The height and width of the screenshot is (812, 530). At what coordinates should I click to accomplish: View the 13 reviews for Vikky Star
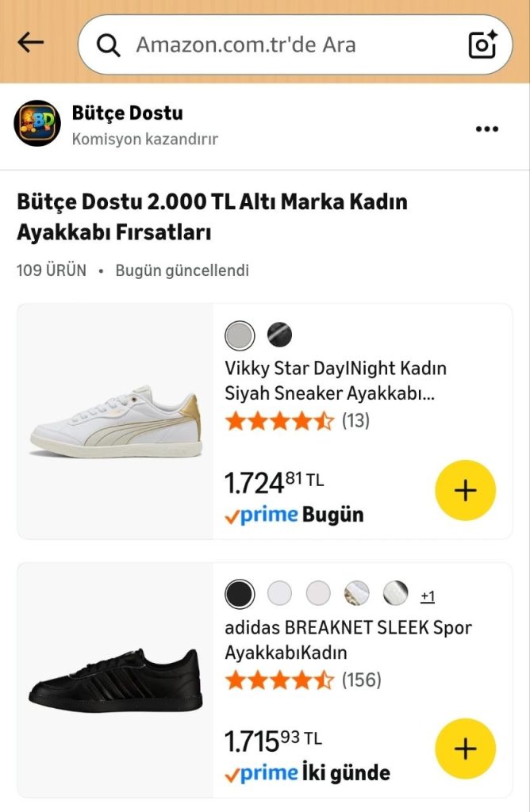point(355,421)
